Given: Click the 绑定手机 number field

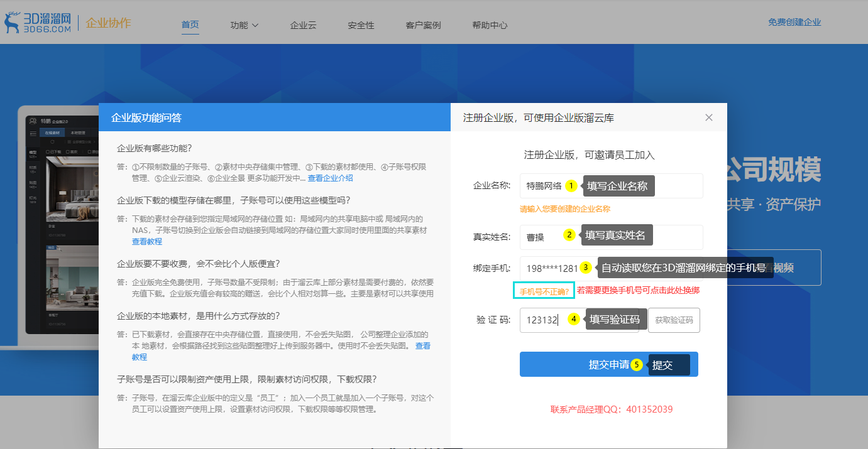Looking at the screenshot, I should pos(611,268).
